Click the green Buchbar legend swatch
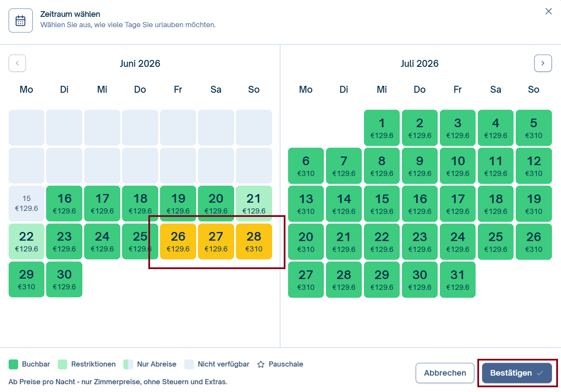Viewport: 561px width, 392px height. pyautogui.click(x=13, y=364)
